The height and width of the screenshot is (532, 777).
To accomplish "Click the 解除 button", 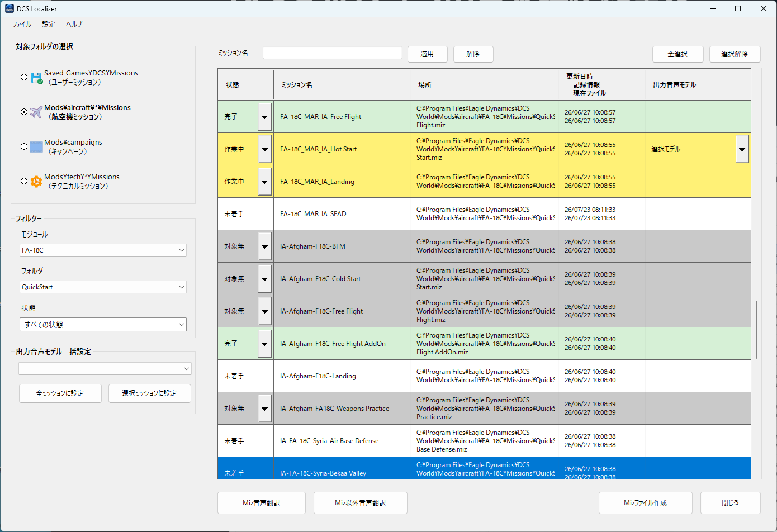I will coord(473,54).
